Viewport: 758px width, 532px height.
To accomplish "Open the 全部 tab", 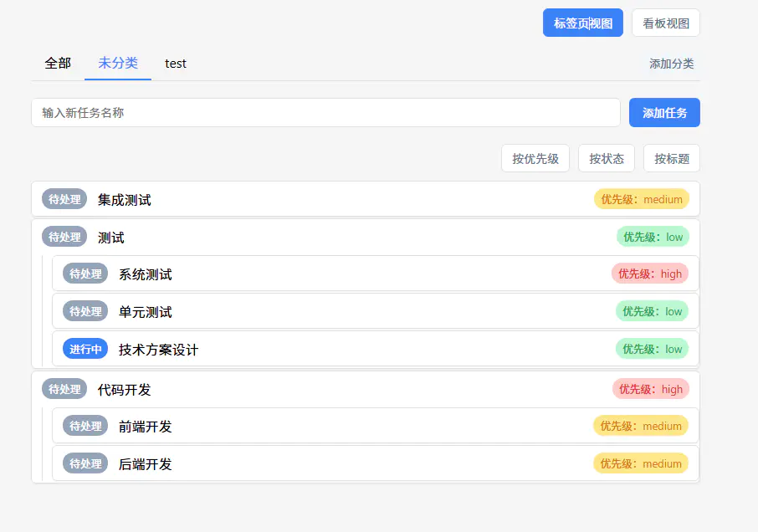I will [58, 64].
